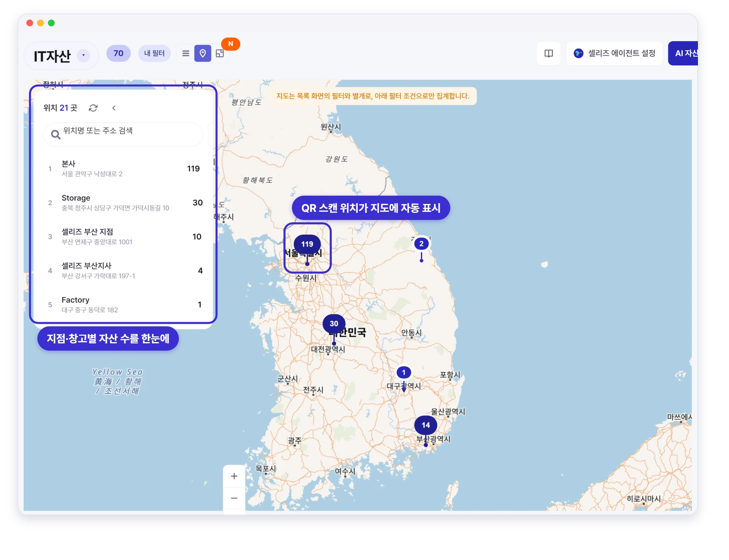Viewport: 729px width, 560px height.
Task: Open the IT자산 dropdown arrow
Action: tap(83, 55)
